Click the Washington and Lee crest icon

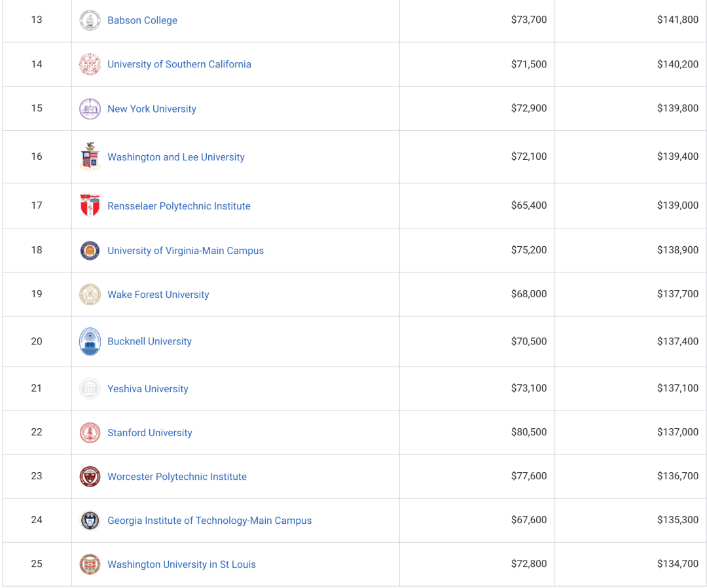click(90, 157)
